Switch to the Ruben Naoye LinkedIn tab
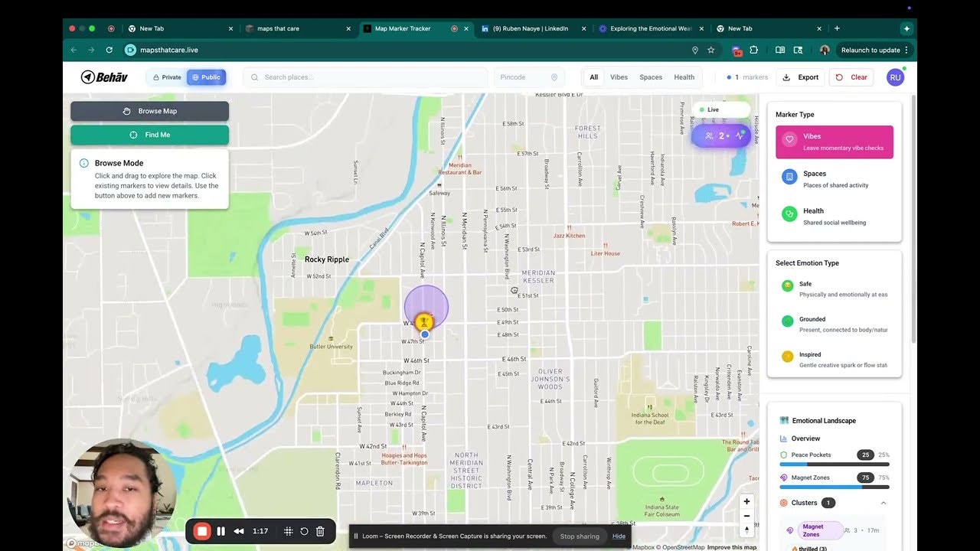This screenshot has width=980, height=551. (x=531, y=28)
